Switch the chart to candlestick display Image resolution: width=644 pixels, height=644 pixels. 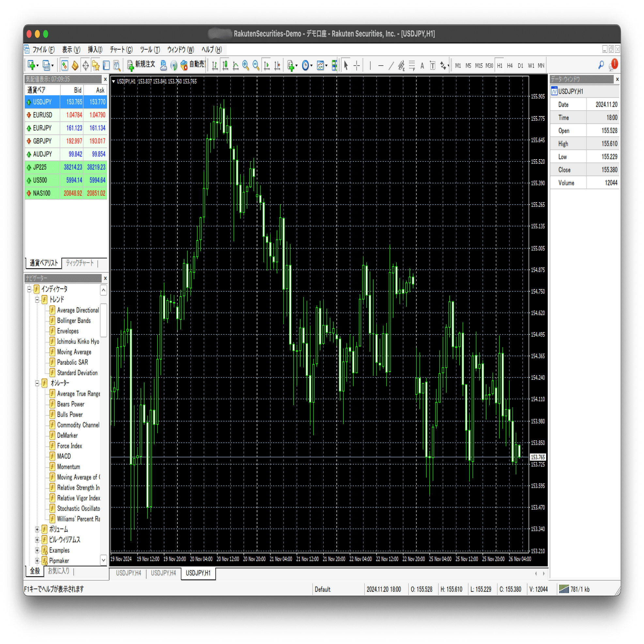click(x=225, y=65)
